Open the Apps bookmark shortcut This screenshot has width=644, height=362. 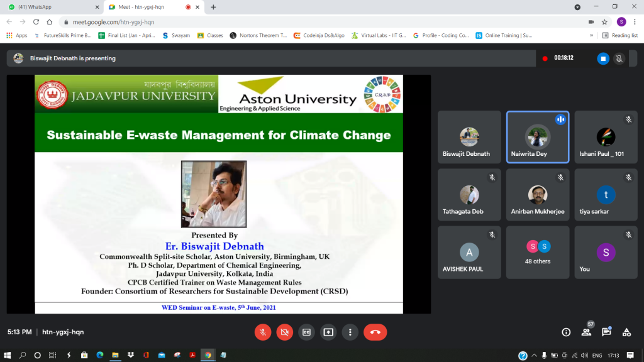click(x=17, y=35)
